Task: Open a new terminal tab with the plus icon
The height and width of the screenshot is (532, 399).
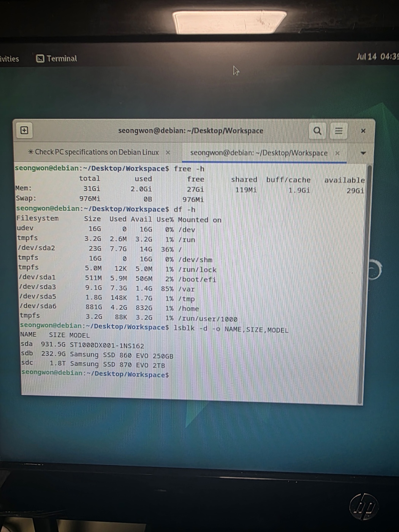Action: point(24,130)
